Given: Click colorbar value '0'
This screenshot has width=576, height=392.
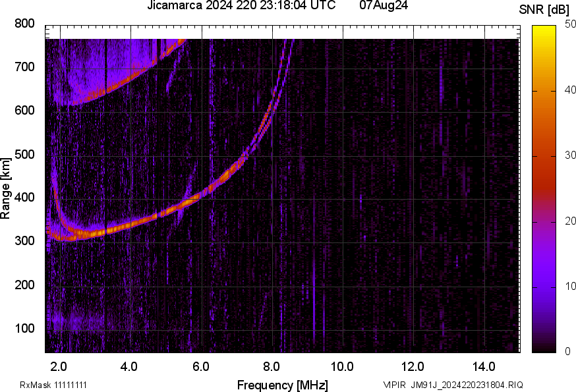Looking at the screenshot, I should point(568,352).
